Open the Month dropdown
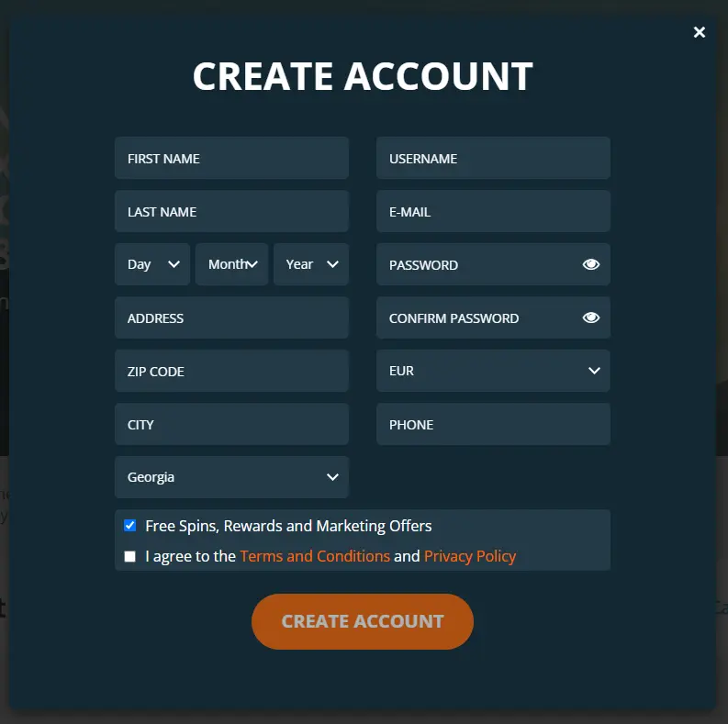 tap(231, 264)
